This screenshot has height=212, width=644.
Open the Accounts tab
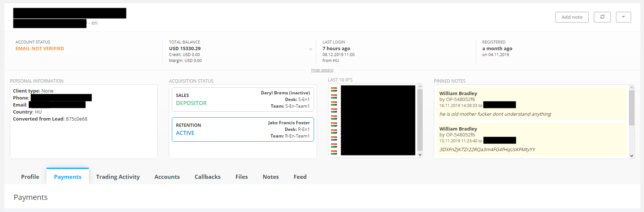(x=167, y=177)
